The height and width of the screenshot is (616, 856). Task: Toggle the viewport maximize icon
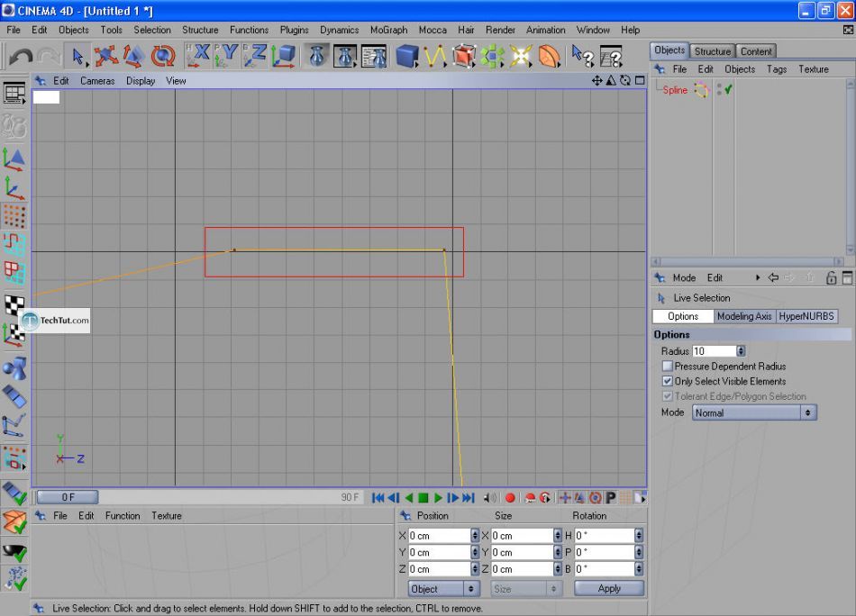pyautogui.click(x=639, y=81)
